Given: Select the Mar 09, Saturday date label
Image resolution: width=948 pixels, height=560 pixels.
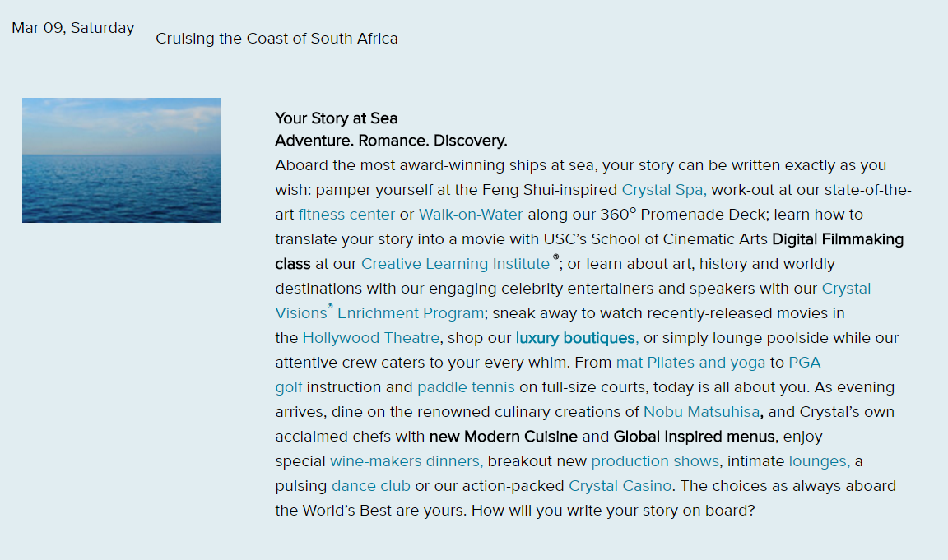Looking at the screenshot, I should (72, 28).
